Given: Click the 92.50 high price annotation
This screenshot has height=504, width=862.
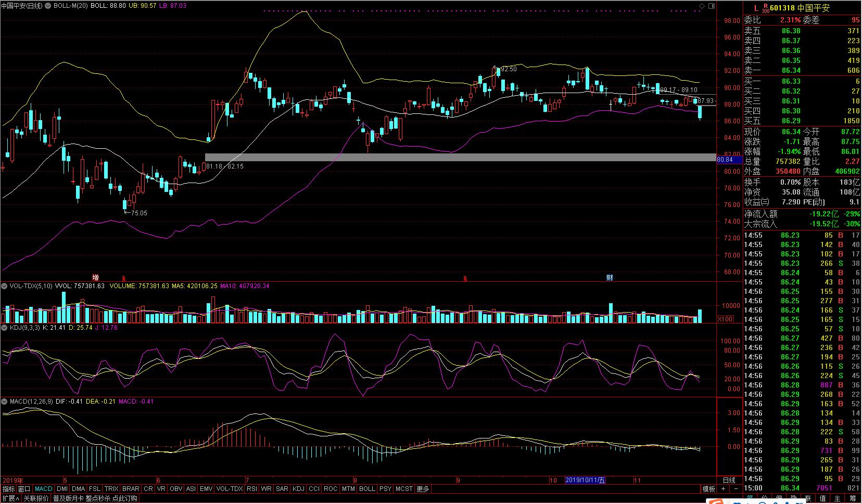Looking at the screenshot, I should tap(509, 69).
